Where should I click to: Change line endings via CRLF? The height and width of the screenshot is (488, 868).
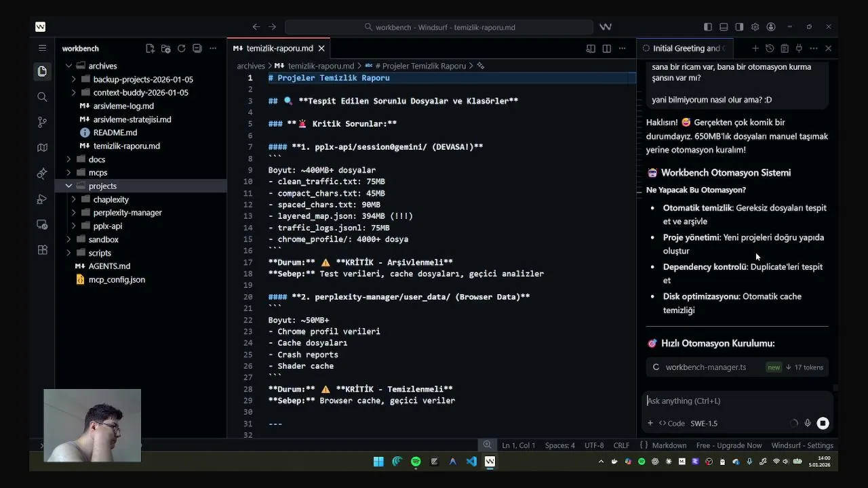coord(621,445)
